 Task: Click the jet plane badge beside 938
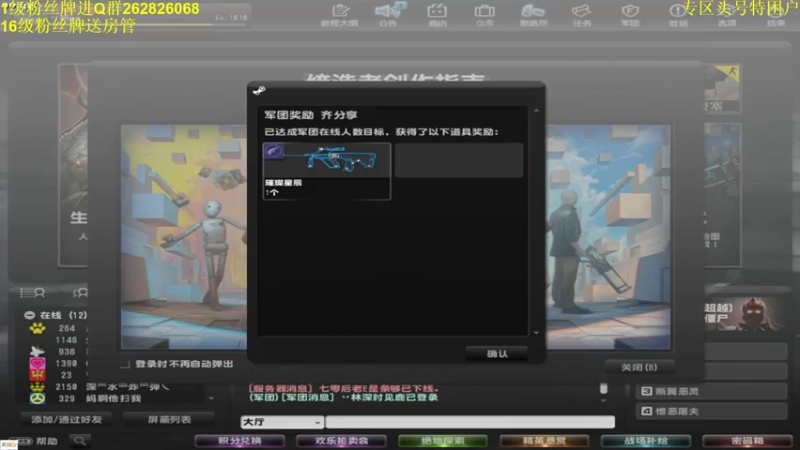click(37, 352)
